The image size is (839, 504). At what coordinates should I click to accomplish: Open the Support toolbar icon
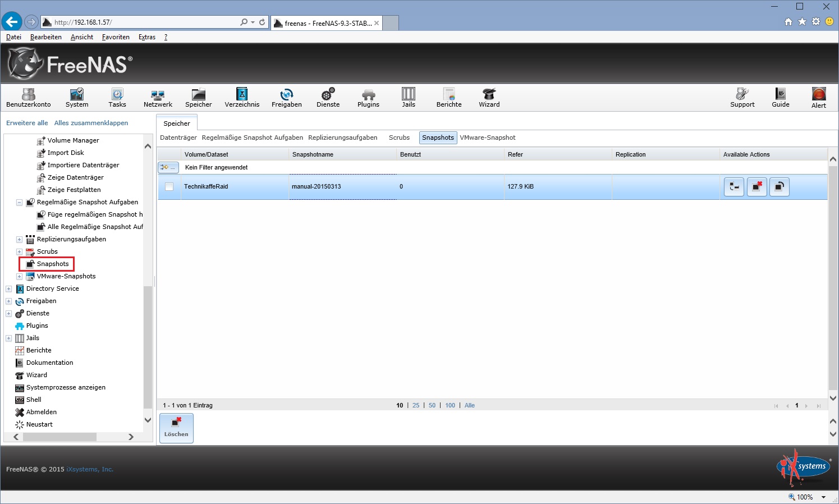(742, 98)
